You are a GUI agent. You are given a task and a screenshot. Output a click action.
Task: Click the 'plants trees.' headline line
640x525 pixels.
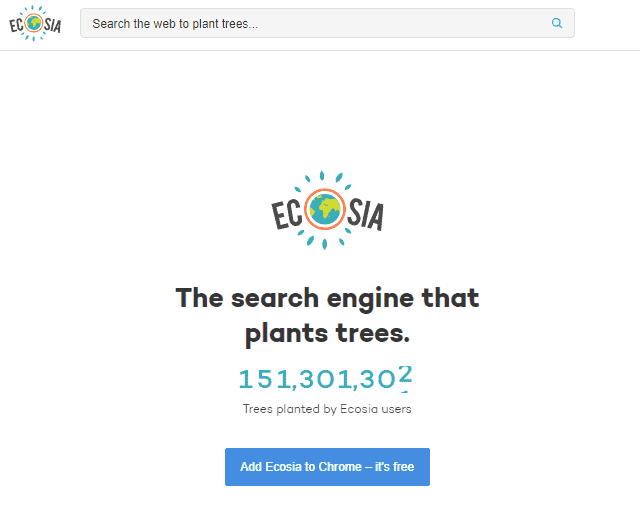click(x=327, y=334)
